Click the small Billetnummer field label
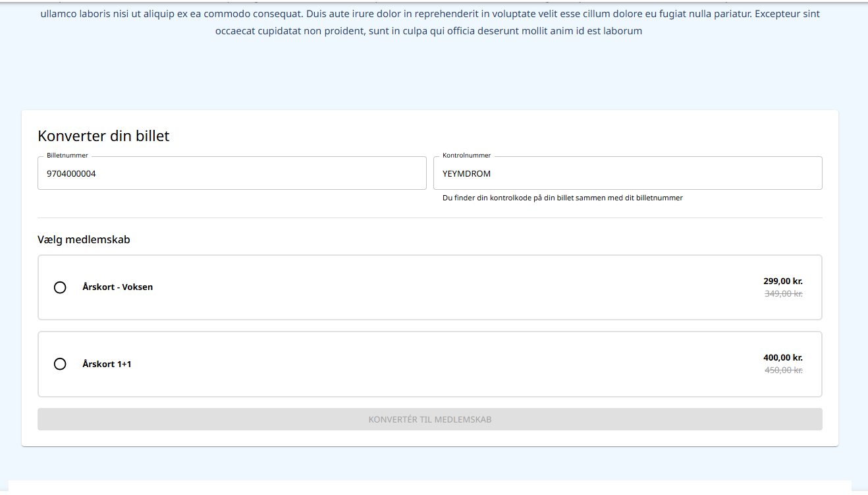 pyautogui.click(x=67, y=156)
